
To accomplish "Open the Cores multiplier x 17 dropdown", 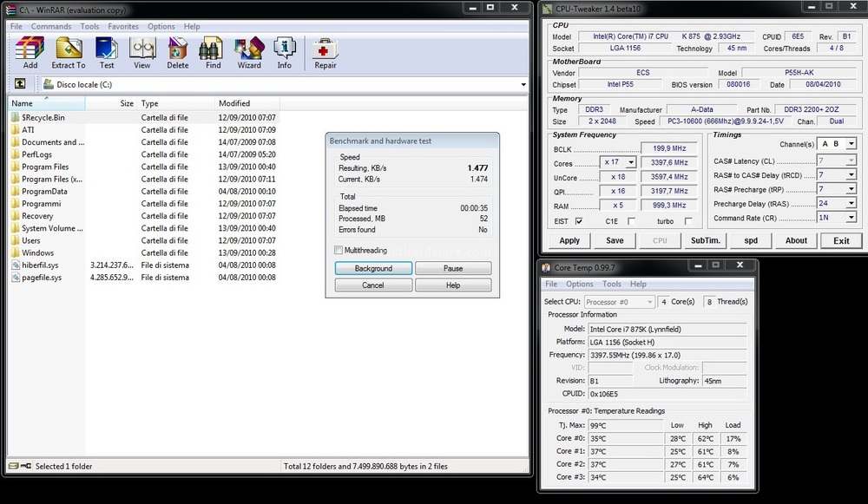I will pyautogui.click(x=630, y=162).
